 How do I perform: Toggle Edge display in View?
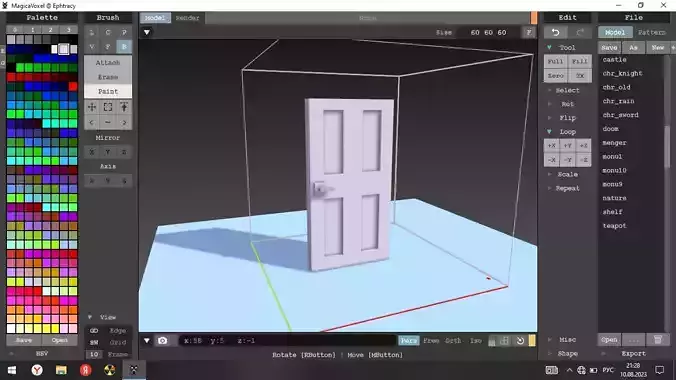click(117, 330)
